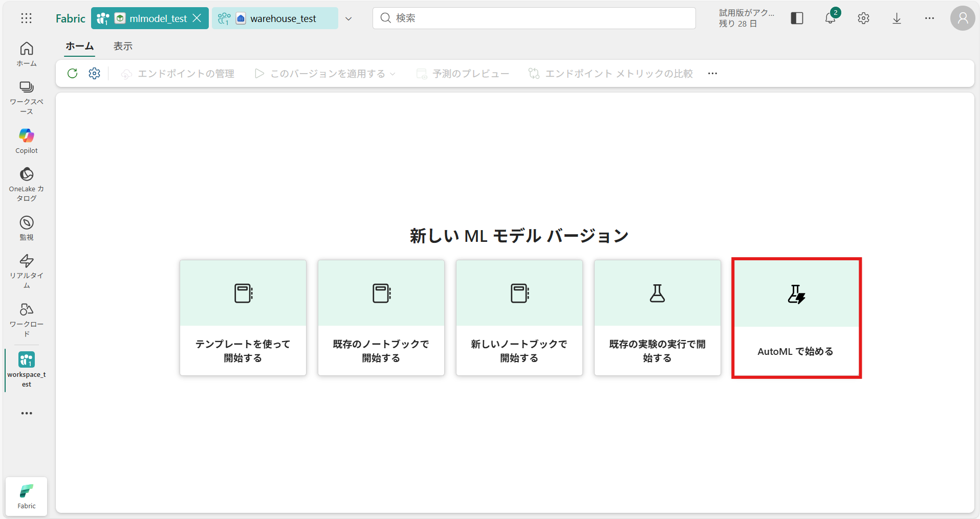Select テンプレートを使って開始する card

tap(243, 318)
